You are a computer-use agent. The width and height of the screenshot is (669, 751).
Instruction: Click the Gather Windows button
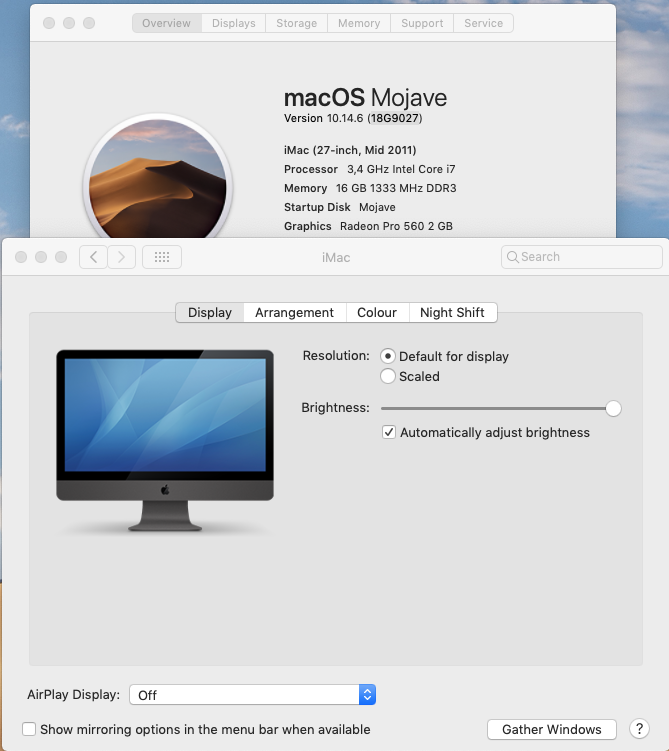(x=552, y=729)
